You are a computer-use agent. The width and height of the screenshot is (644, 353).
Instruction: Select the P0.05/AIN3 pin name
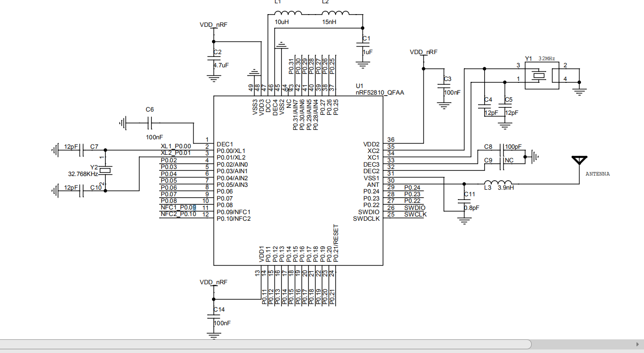pos(232,185)
